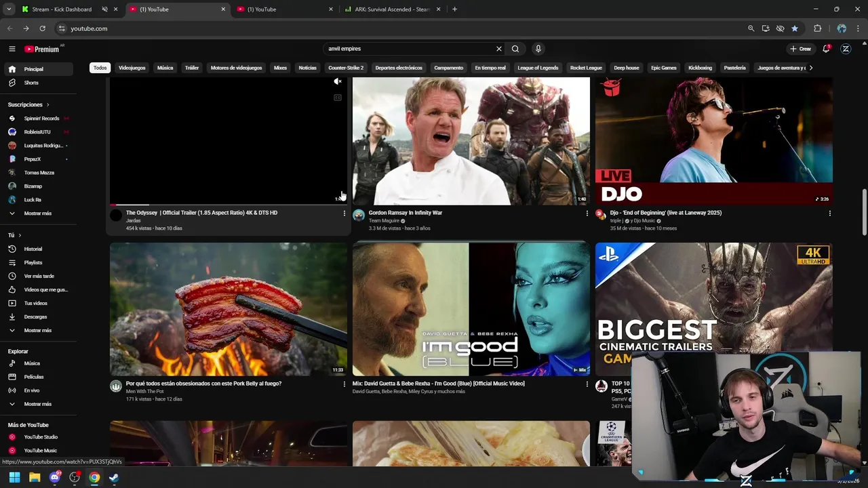
Task: Expand the Suscripciones section header
Action: coord(28,104)
